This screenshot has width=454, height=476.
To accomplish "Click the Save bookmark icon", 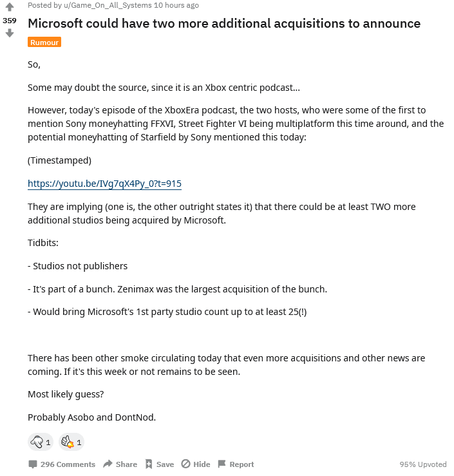I will point(149,464).
